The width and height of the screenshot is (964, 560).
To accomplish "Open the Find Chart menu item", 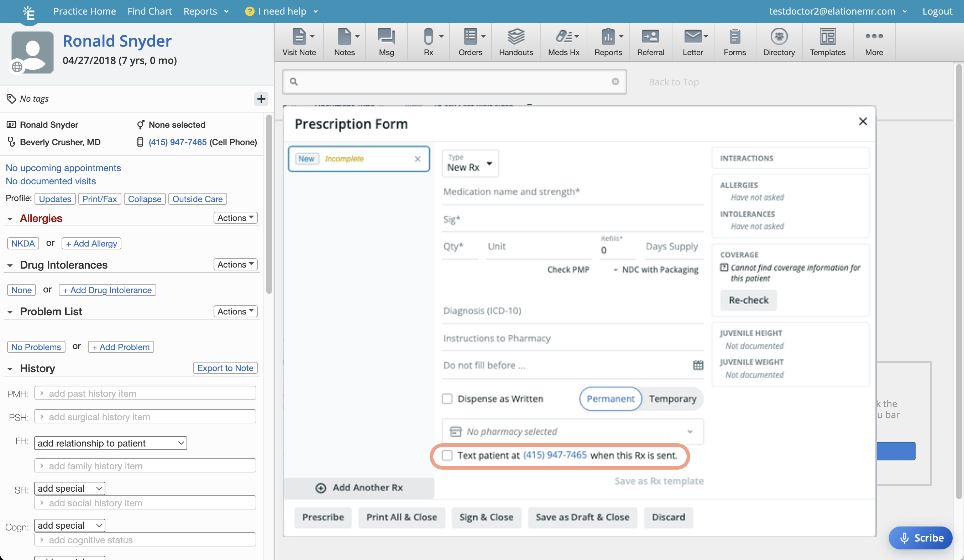I will click(150, 11).
